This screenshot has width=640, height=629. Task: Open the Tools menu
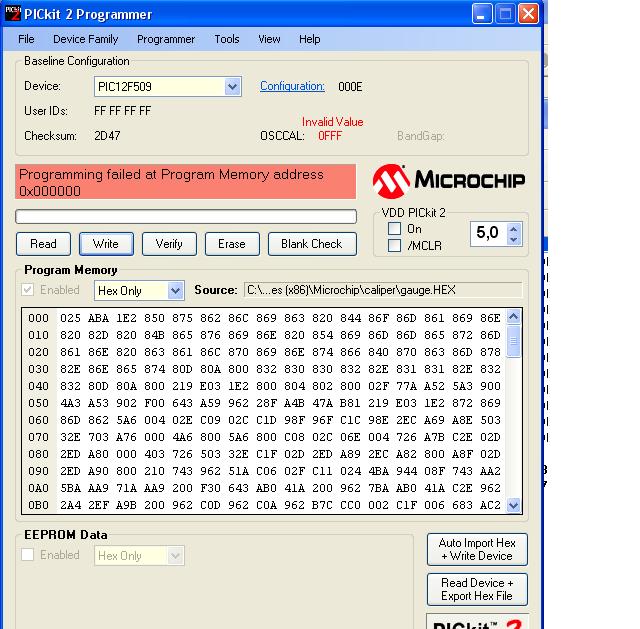coord(227,39)
